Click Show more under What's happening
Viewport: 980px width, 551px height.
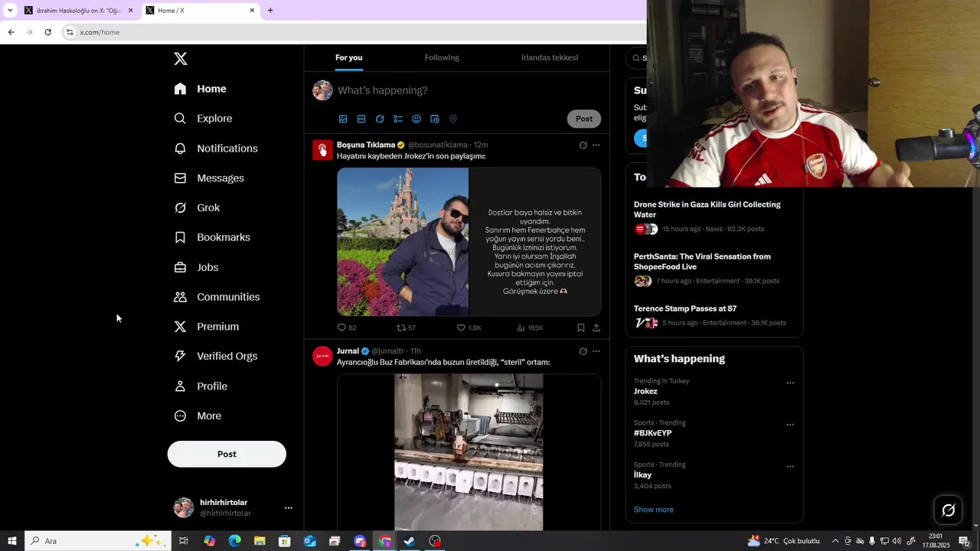click(x=654, y=510)
